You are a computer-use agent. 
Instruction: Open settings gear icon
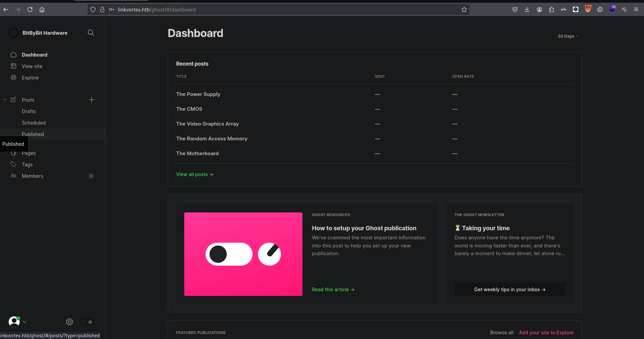pyautogui.click(x=69, y=322)
